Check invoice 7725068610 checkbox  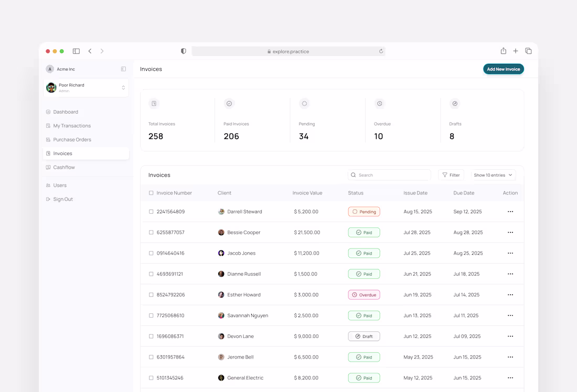pos(151,315)
